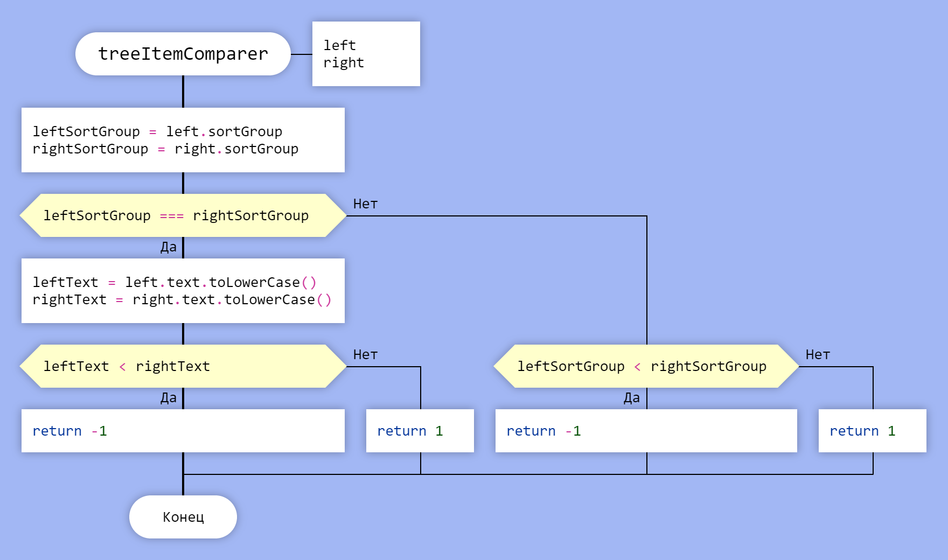Select return -1 block under leftSortGroup < rightSortGroup
The width and height of the screenshot is (948, 560).
pyautogui.click(x=646, y=431)
